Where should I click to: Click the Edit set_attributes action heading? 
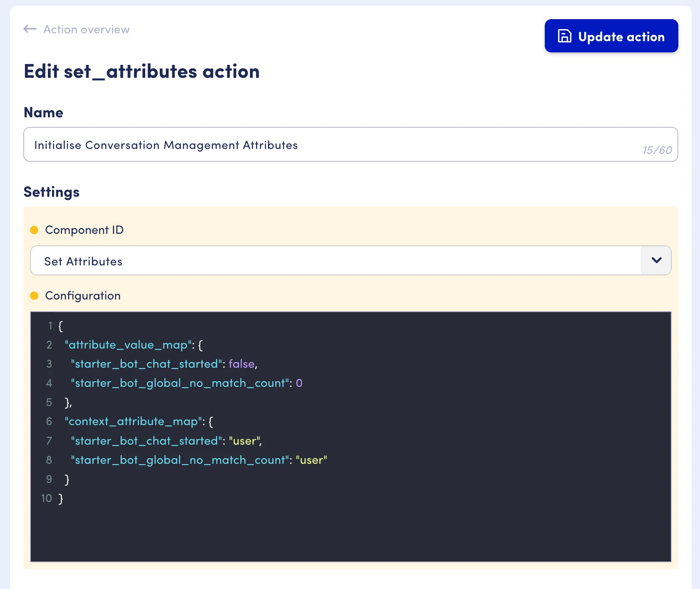[x=142, y=72]
